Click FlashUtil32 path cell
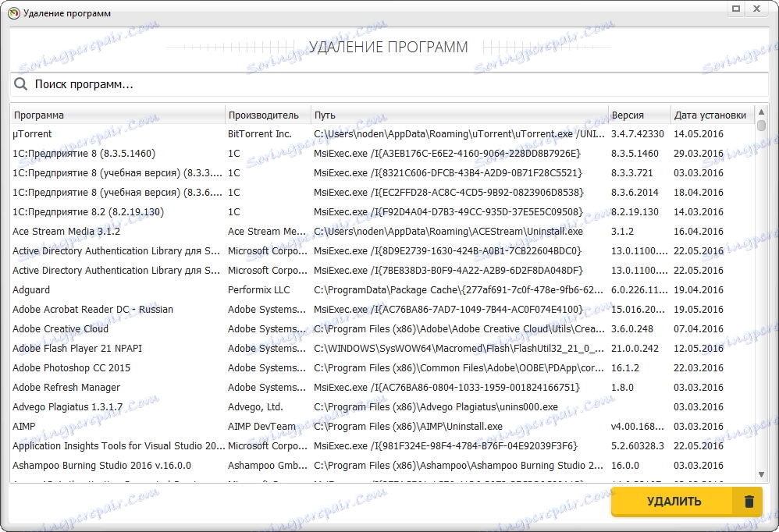The width and height of the screenshot is (779, 532). tap(459, 349)
